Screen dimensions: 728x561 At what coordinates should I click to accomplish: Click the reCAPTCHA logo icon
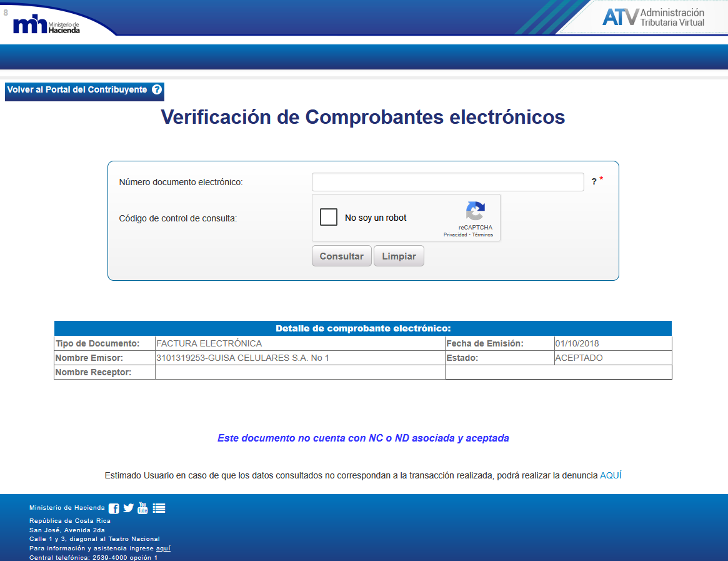476,211
